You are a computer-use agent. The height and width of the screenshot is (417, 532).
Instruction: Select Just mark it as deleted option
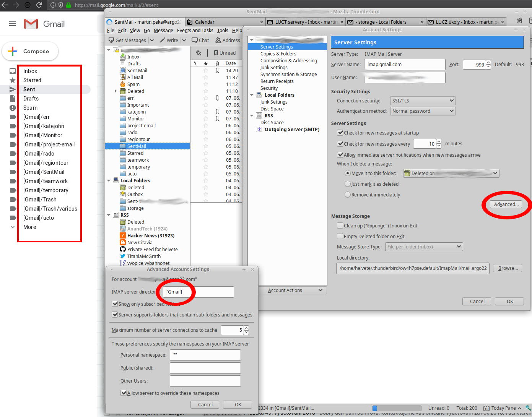coord(348,184)
